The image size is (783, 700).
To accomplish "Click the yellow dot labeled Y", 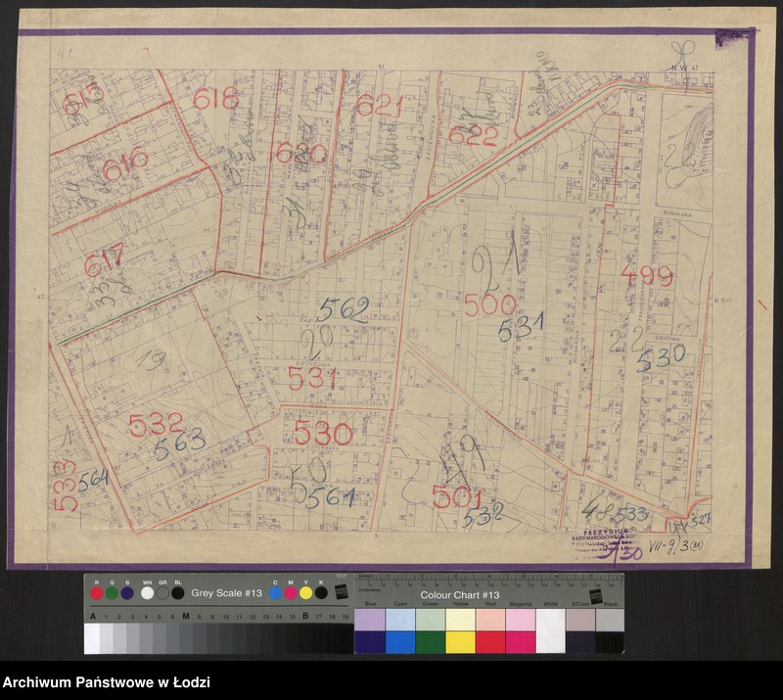I will click(305, 593).
